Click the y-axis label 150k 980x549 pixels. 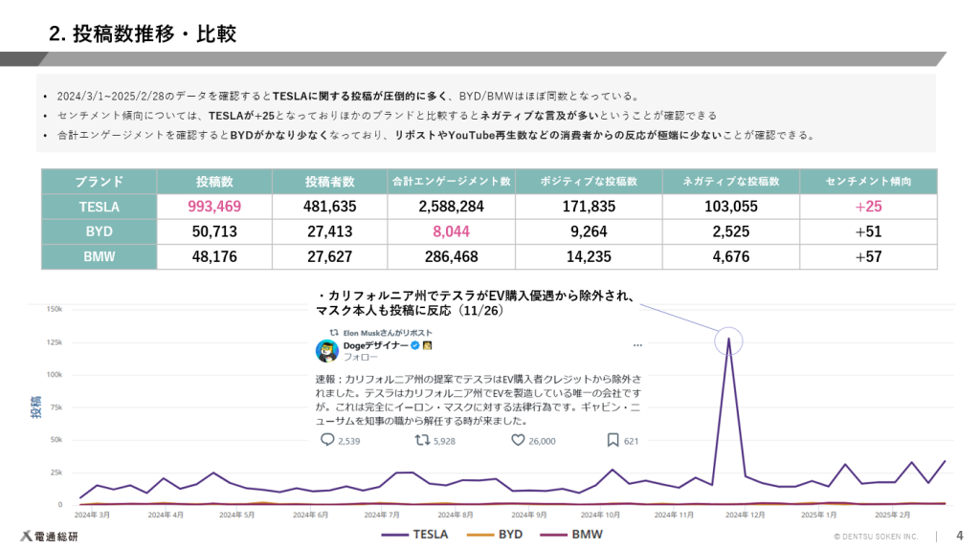pos(55,309)
